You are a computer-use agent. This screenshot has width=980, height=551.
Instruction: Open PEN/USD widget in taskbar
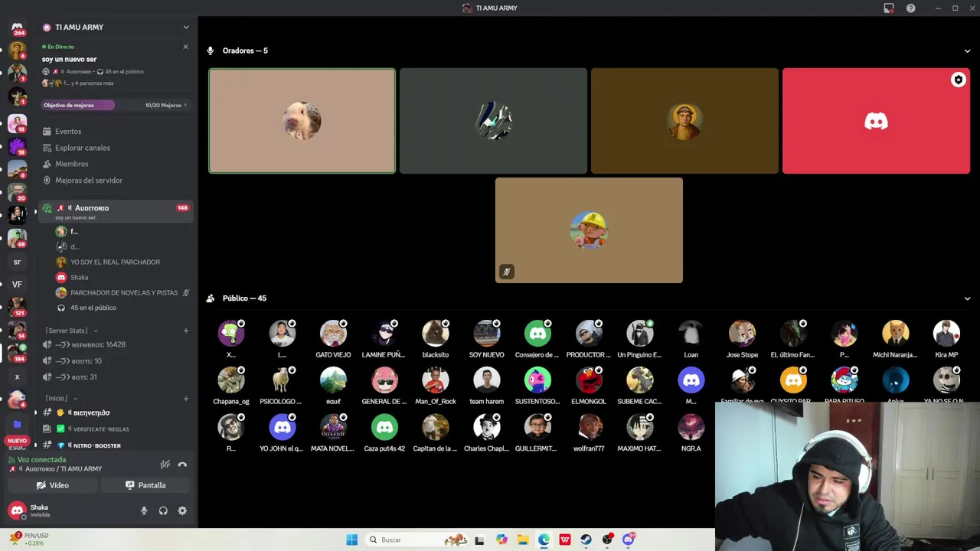[x=29, y=539]
